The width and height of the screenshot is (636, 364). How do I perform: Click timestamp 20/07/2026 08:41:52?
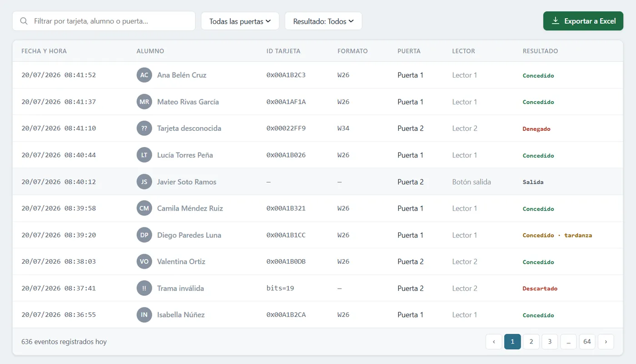59,75
